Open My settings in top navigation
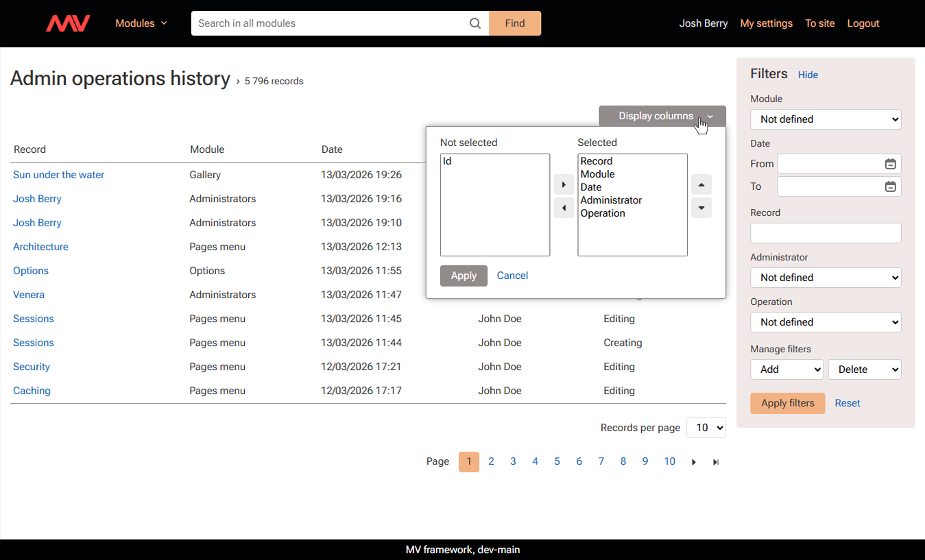Image resolution: width=925 pixels, height=560 pixels. pos(766,23)
